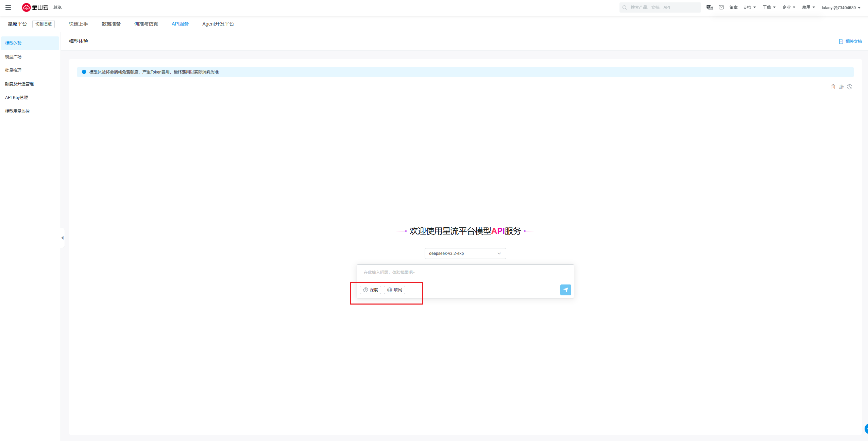Screen dimensions: 868x441
Task: Click the hamburger menu icon
Action: pyautogui.click(x=8, y=7)
